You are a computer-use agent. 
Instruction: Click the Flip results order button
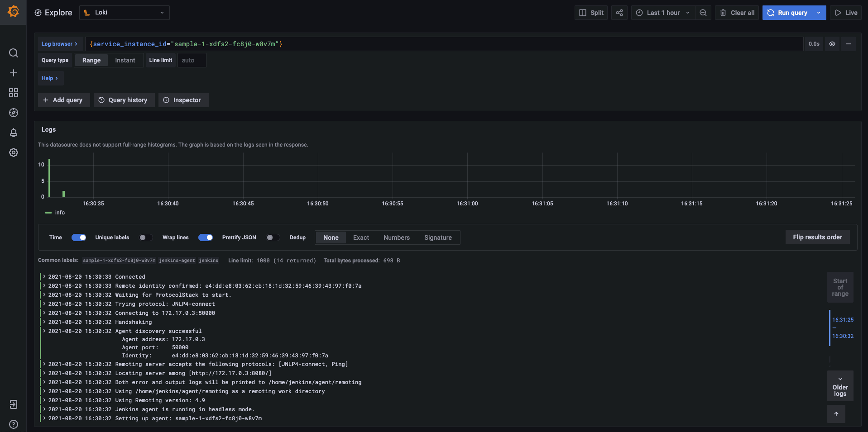click(817, 237)
